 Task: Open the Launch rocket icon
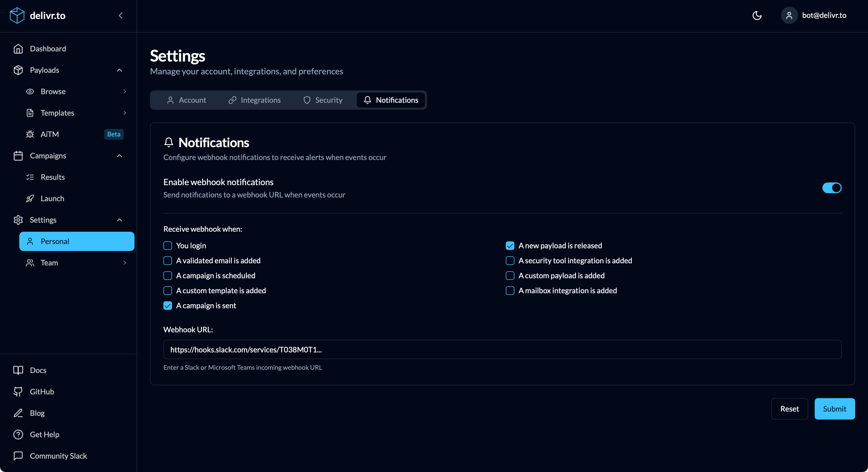[x=30, y=198]
